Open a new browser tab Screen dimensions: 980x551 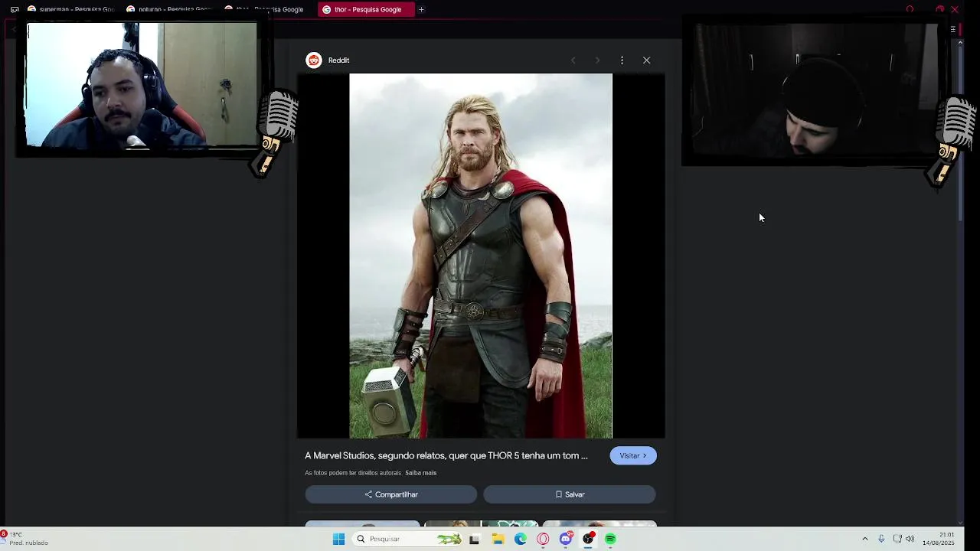pyautogui.click(x=421, y=9)
